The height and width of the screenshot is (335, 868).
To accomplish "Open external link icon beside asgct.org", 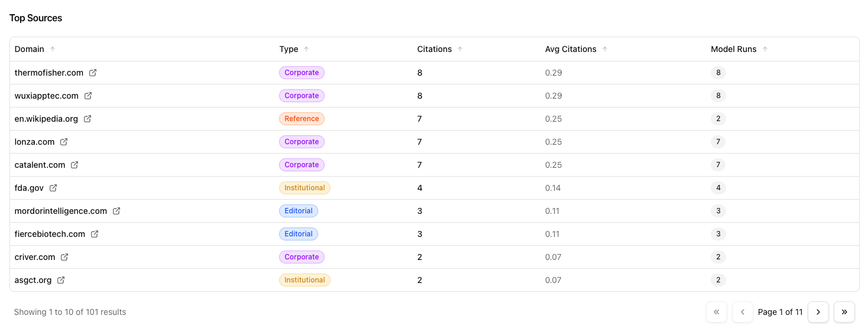I will click(x=61, y=280).
